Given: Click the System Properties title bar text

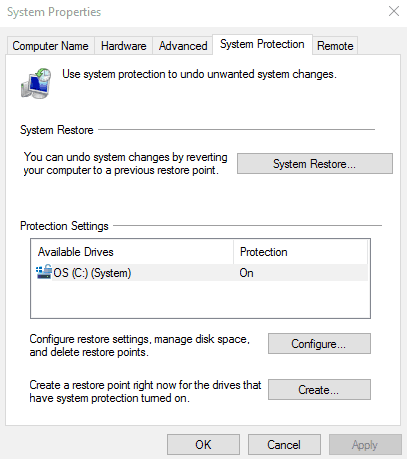Looking at the screenshot, I should pos(54,12).
